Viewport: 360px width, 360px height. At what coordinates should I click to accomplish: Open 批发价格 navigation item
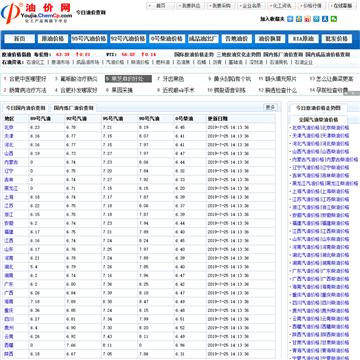point(337,39)
